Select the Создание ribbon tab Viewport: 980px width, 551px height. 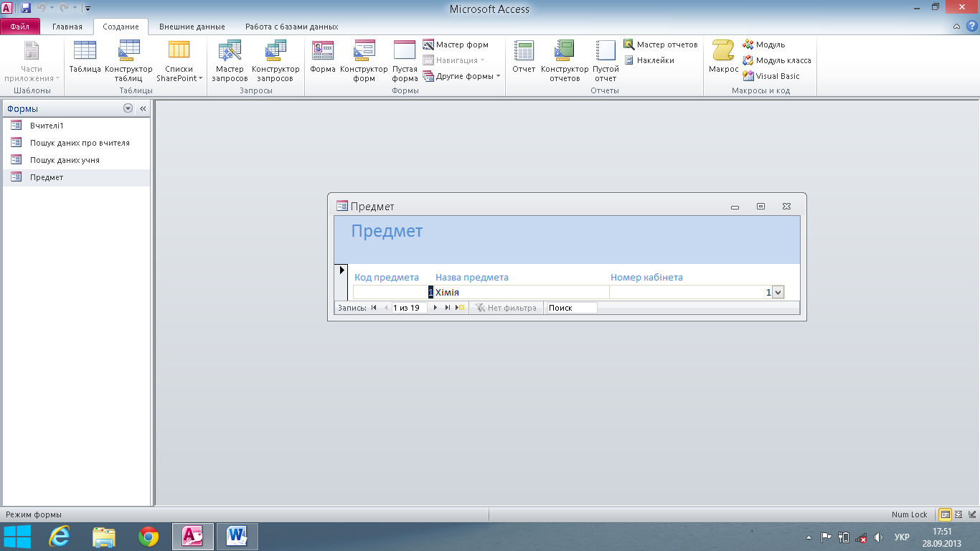pos(121,27)
